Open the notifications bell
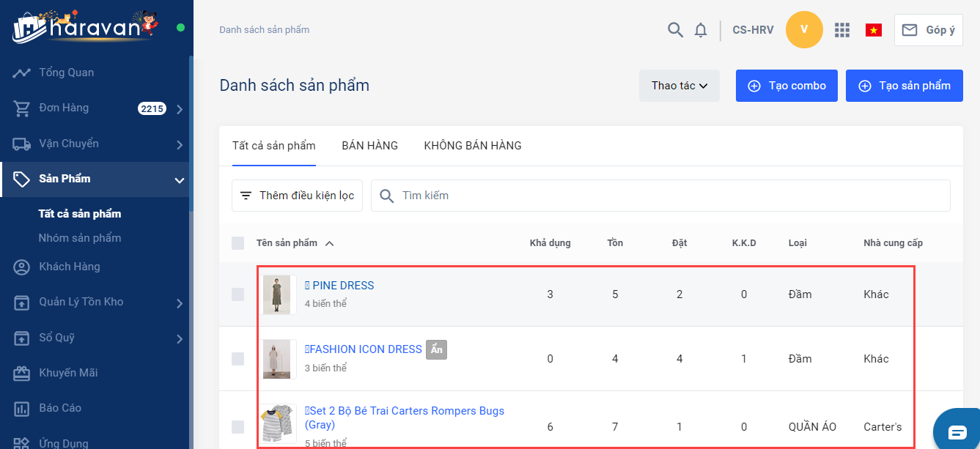The image size is (980, 449). [x=701, y=30]
